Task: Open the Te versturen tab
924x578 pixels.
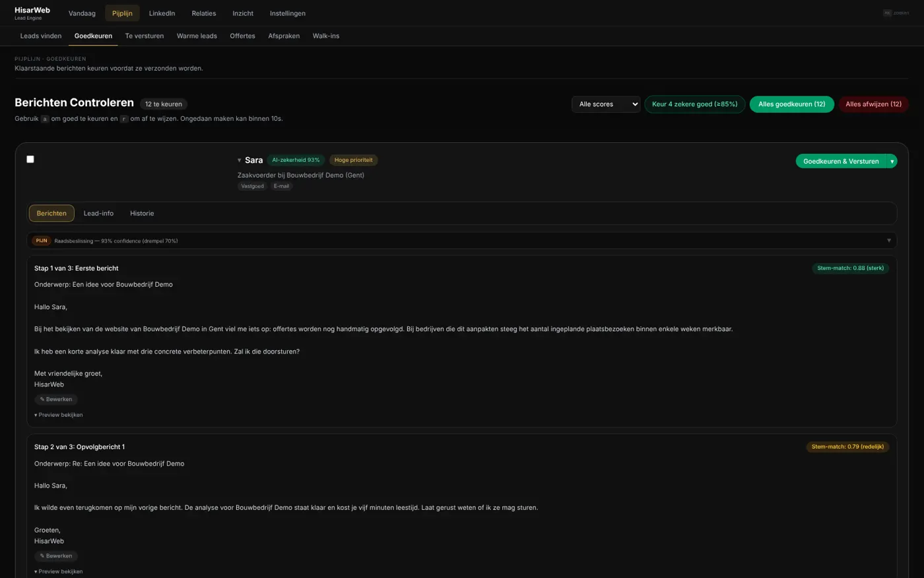Action: click(x=145, y=36)
